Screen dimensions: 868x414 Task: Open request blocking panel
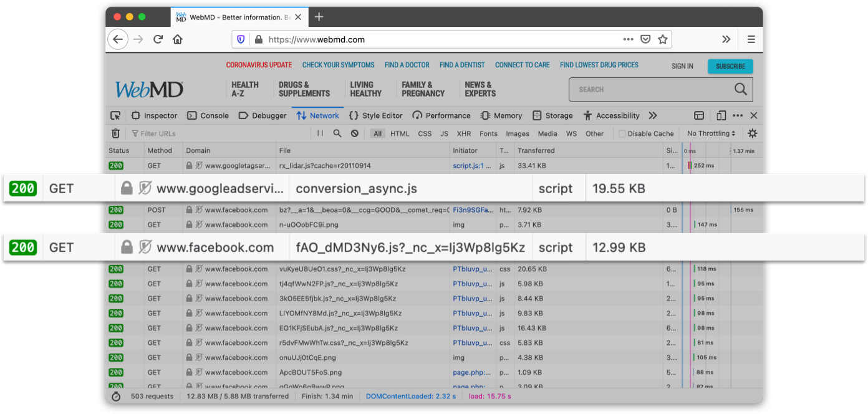coord(355,133)
